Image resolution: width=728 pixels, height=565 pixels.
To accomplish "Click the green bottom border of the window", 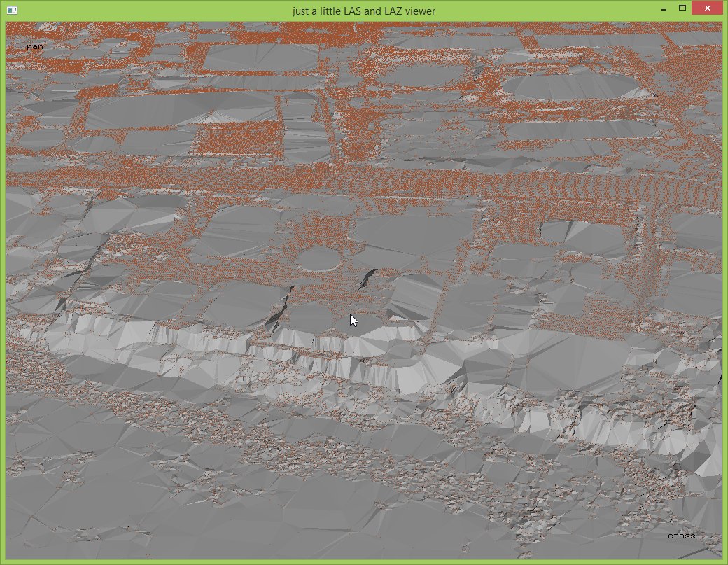I will tap(364, 562).
